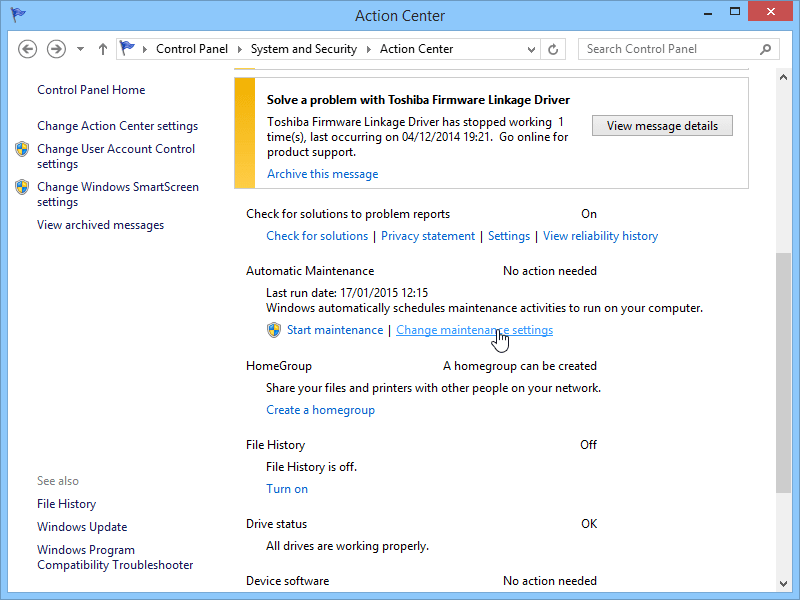
Task: Maximize the Action Center window
Action: point(735,12)
